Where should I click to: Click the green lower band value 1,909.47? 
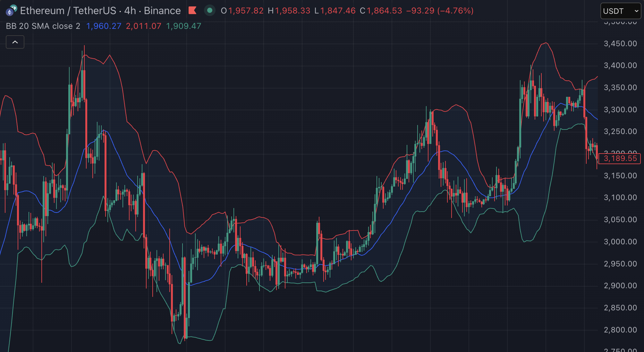183,26
